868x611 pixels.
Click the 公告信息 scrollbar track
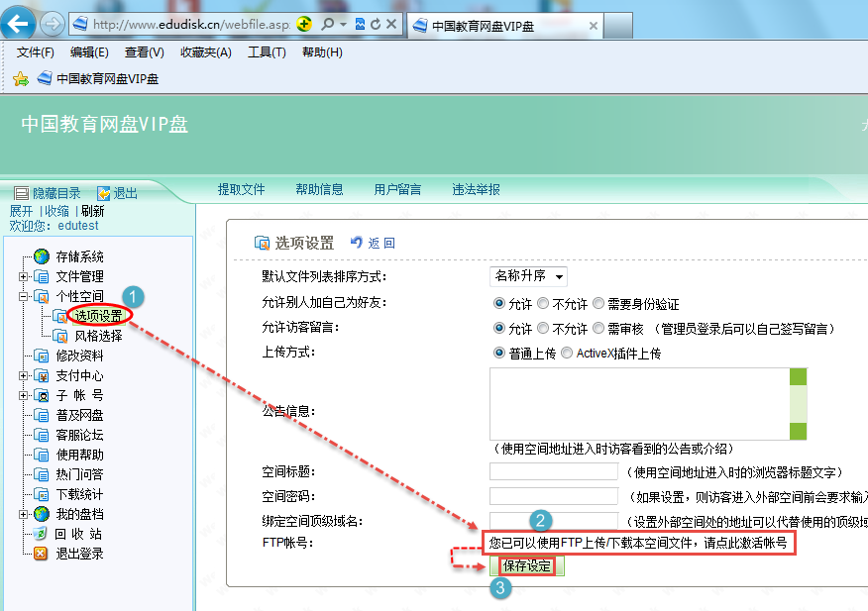click(798, 404)
